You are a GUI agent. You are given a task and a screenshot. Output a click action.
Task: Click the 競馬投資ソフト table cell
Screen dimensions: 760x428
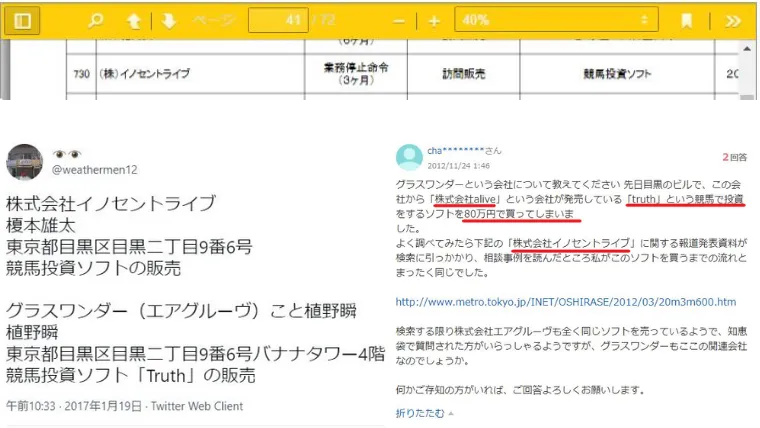pyautogui.click(x=617, y=74)
